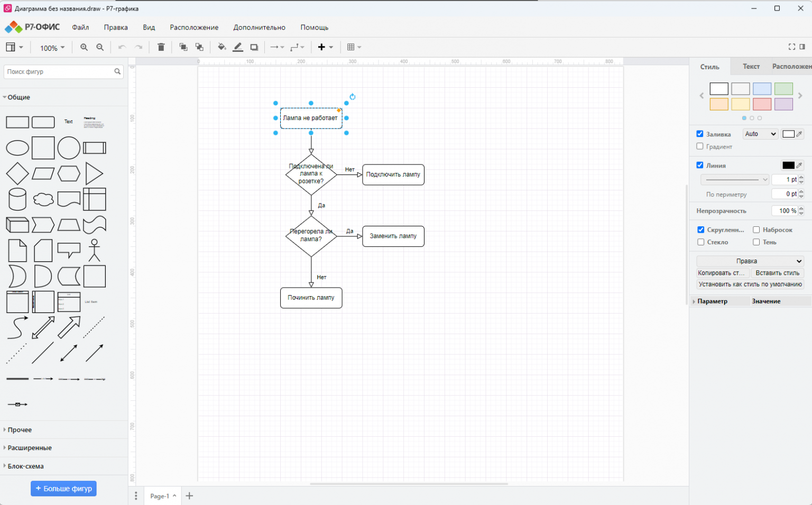This screenshot has height=505, width=812.
Task: Open the Вид menu
Action: 149,27
